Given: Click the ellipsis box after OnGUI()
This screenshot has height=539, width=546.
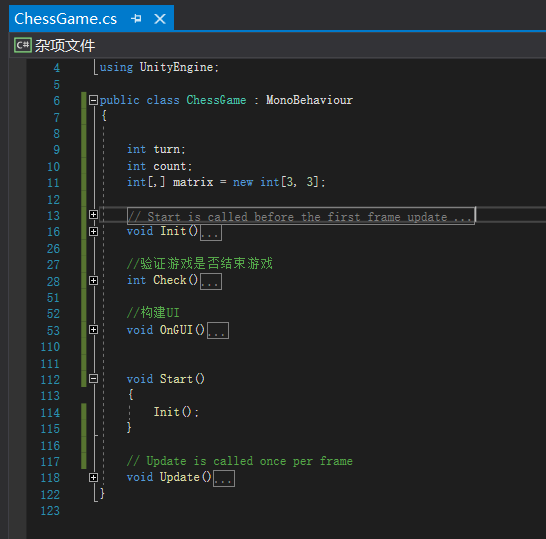Looking at the screenshot, I should point(218,330).
